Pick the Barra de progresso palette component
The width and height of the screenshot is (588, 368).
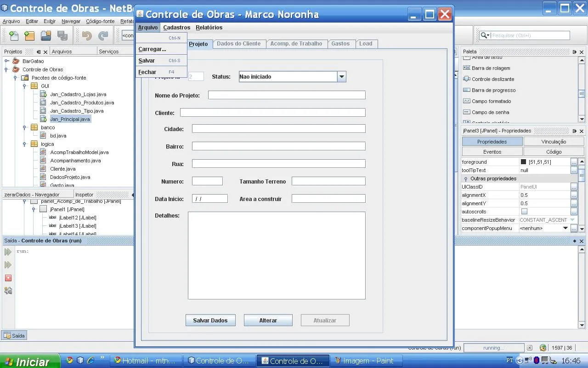[x=493, y=90]
